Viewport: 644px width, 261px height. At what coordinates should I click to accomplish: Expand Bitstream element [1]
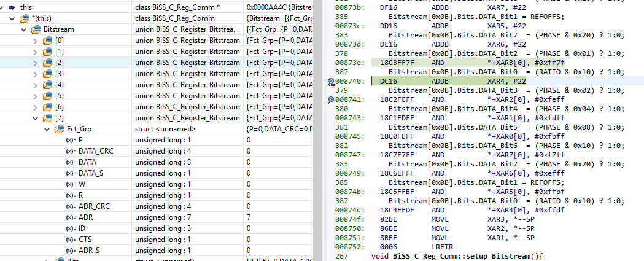[x=36, y=52]
